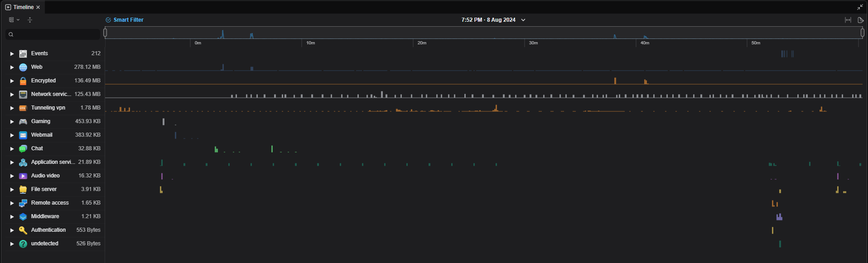Image resolution: width=868 pixels, height=263 pixels.
Task: Click the Authentication value 553 Bytes
Action: click(88, 230)
